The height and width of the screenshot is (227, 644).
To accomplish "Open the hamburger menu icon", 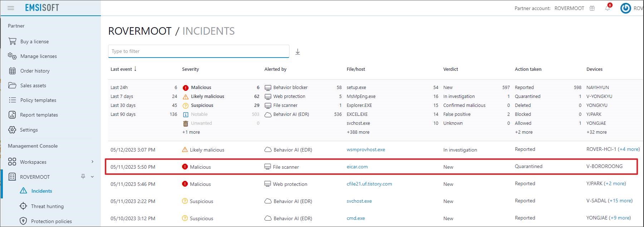I will [x=11, y=8].
